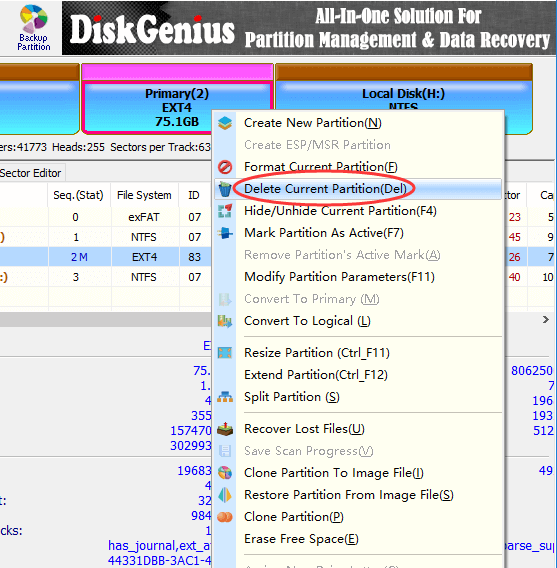The image size is (557, 568).
Task: Click the Resize Partition icon
Action: coord(225,353)
